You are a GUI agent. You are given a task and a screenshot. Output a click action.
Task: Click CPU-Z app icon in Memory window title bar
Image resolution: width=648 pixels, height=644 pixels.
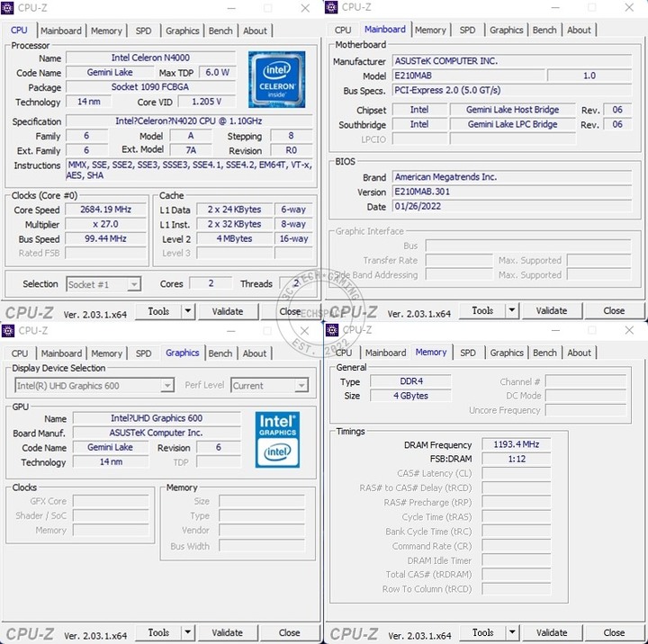pos(332,330)
